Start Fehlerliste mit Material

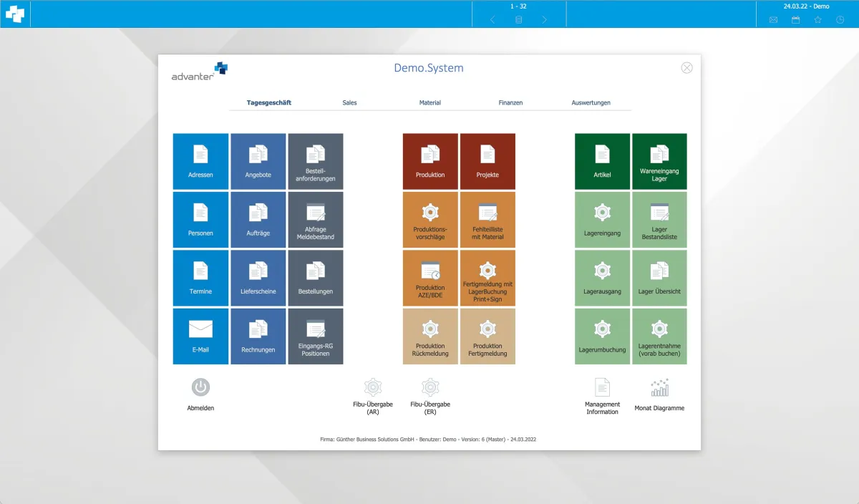coord(487,219)
